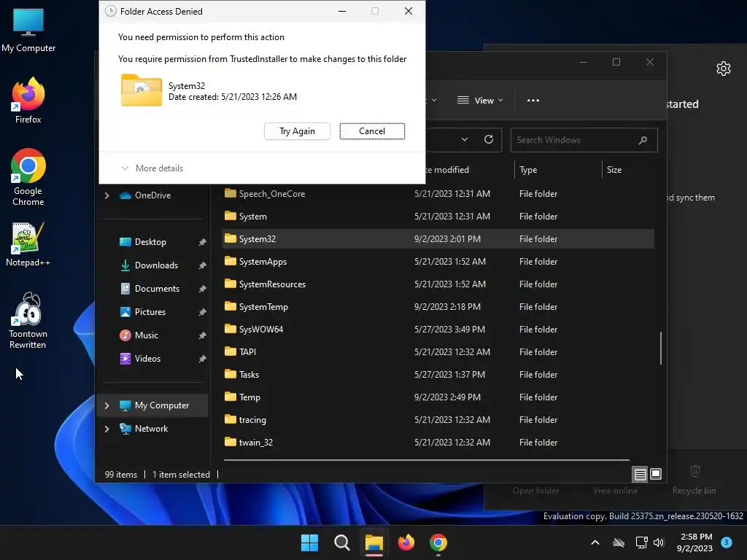Image resolution: width=747 pixels, height=560 pixels.
Task: Select the System folder row
Action: coord(438,216)
